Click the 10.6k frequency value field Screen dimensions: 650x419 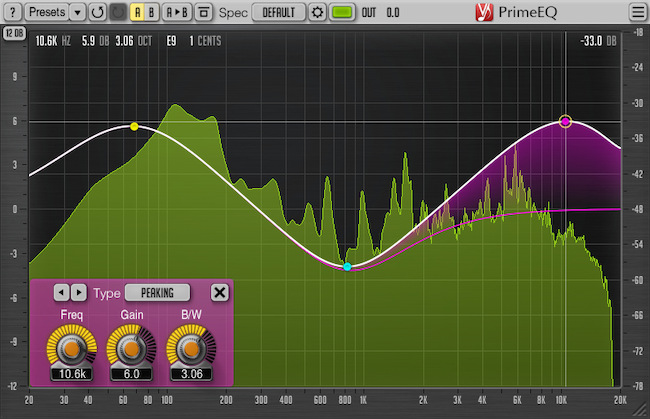[72, 374]
